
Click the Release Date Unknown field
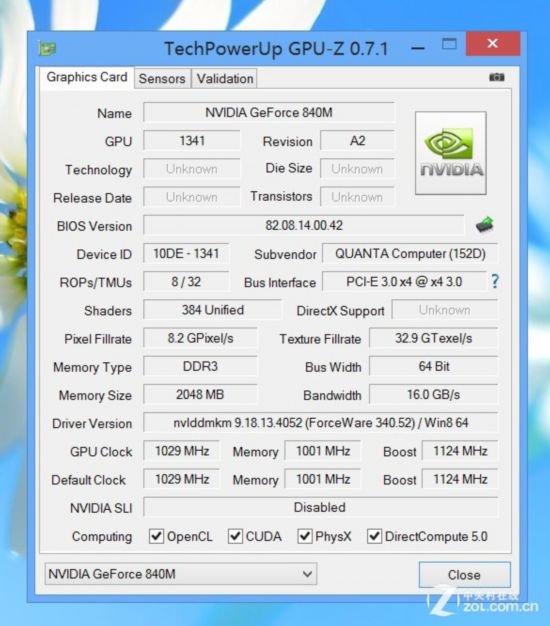click(192, 197)
